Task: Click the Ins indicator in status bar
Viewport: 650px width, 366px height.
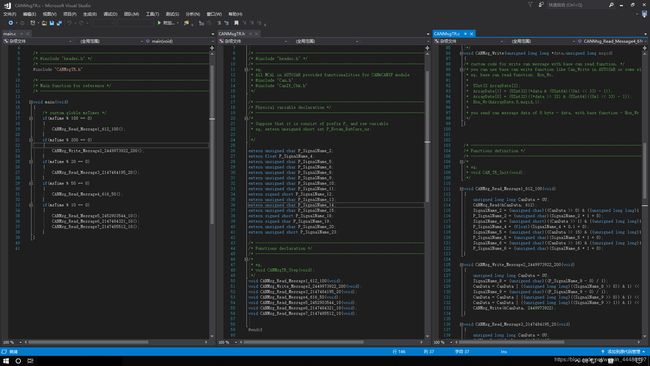Action: tap(504, 351)
